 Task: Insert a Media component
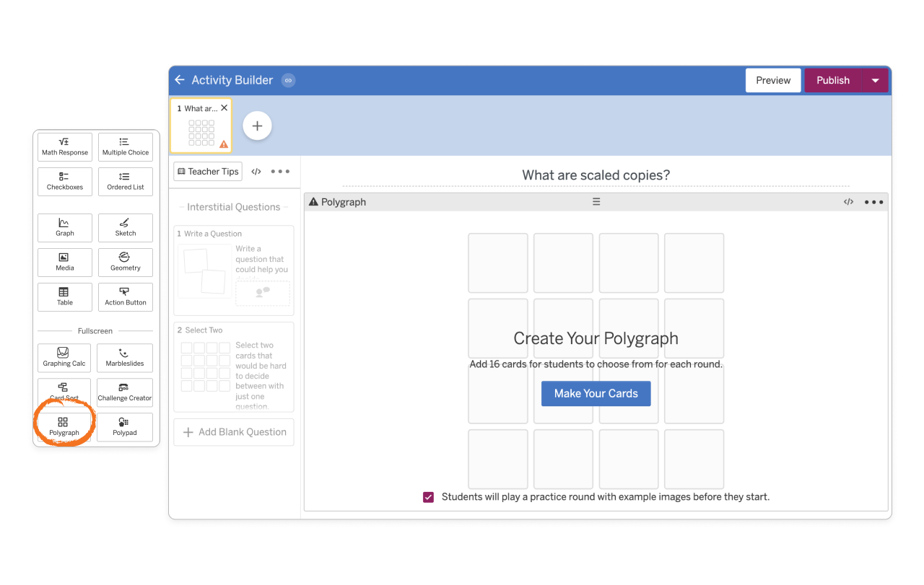click(x=64, y=263)
